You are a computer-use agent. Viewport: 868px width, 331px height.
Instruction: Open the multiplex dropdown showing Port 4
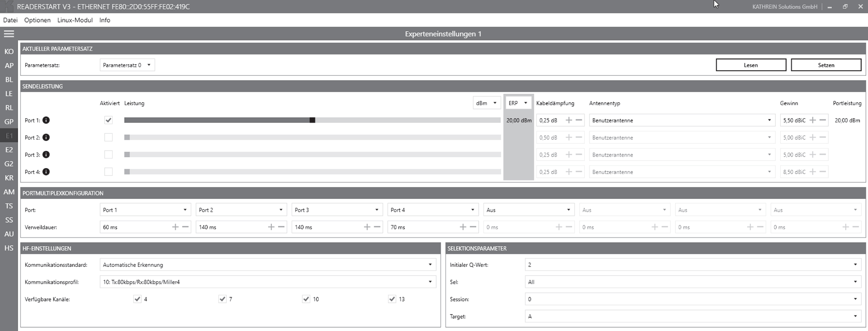[x=433, y=210]
